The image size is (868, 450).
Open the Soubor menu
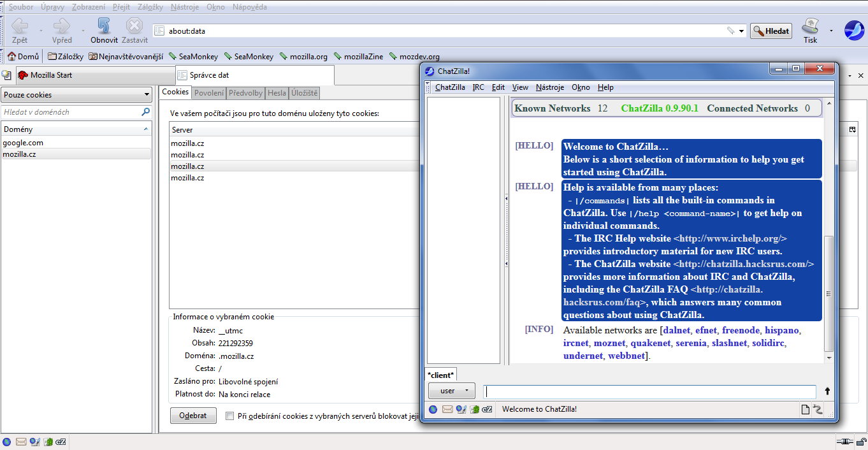point(21,7)
